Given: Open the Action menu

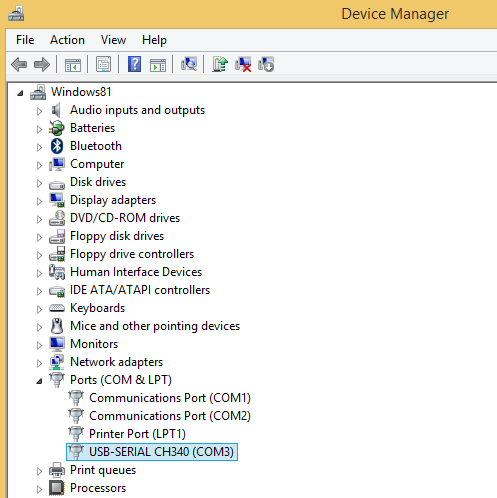Looking at the screenshot, I should (67, 40).
